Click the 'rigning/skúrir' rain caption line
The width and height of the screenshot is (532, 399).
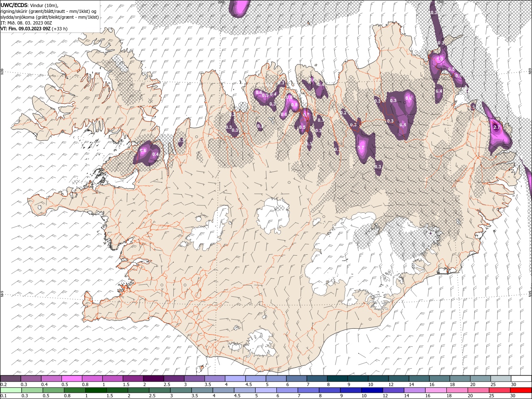point(49,11)
